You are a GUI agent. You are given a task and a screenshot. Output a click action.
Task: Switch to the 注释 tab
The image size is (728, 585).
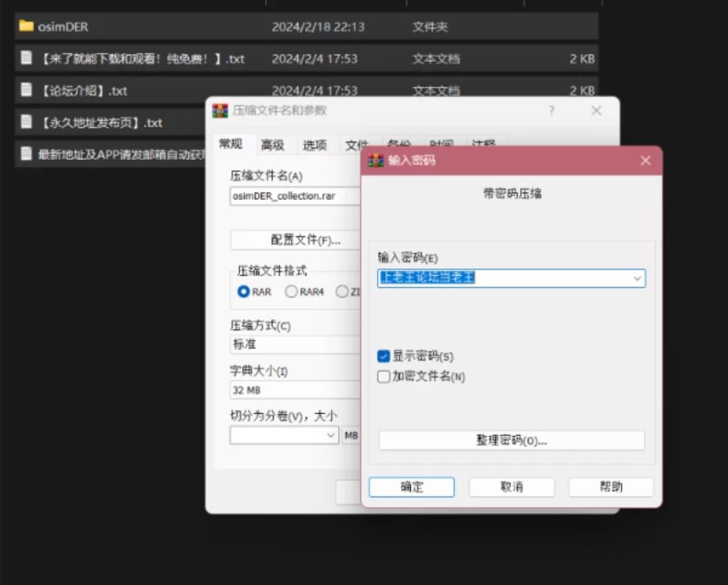click(x=484, y=143)
